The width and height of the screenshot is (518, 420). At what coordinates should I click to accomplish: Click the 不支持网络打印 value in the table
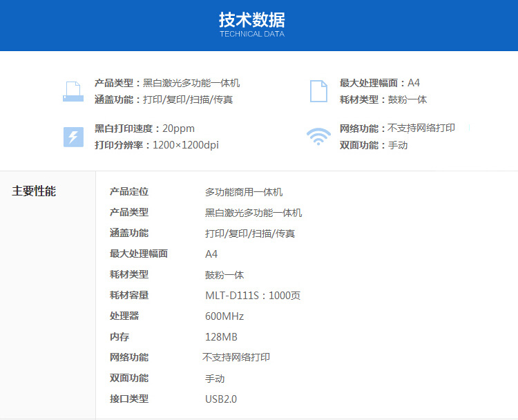point(236,358)
